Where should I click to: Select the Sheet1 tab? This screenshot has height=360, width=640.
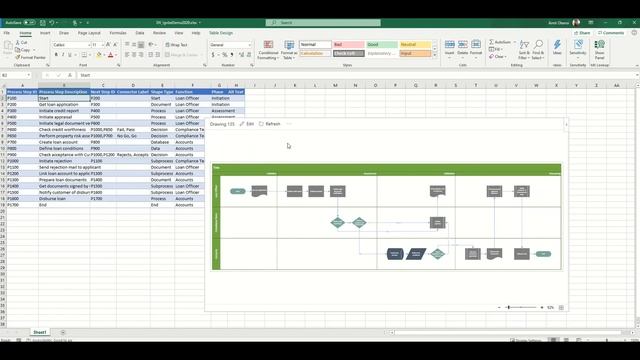(x=40, y=332)
